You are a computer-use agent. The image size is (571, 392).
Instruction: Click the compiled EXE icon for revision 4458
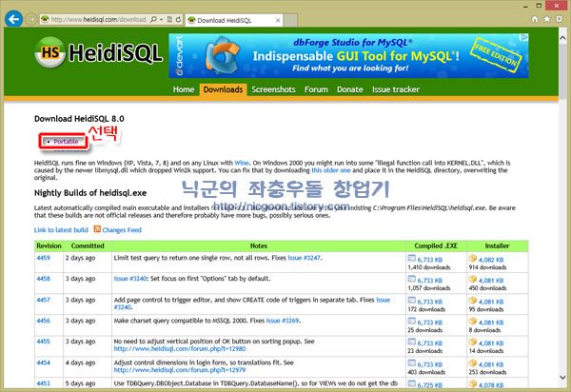[411, 279]
